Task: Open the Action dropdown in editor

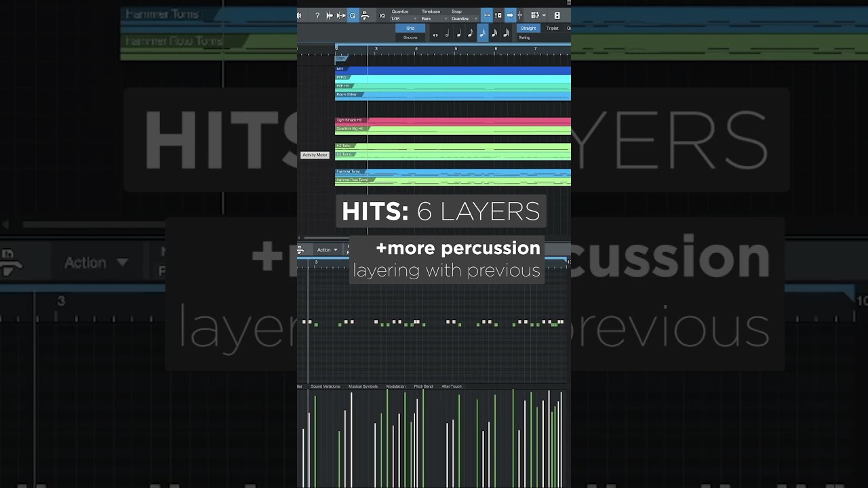Action: pos(327,250)
